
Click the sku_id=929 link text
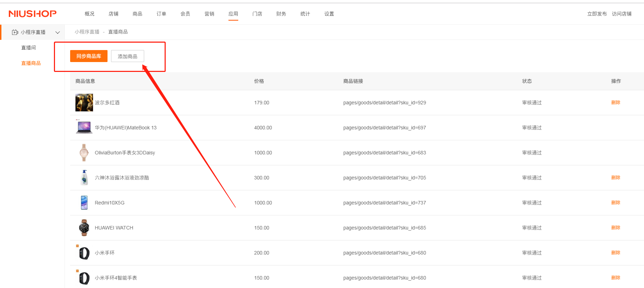[x=385, y=103]
